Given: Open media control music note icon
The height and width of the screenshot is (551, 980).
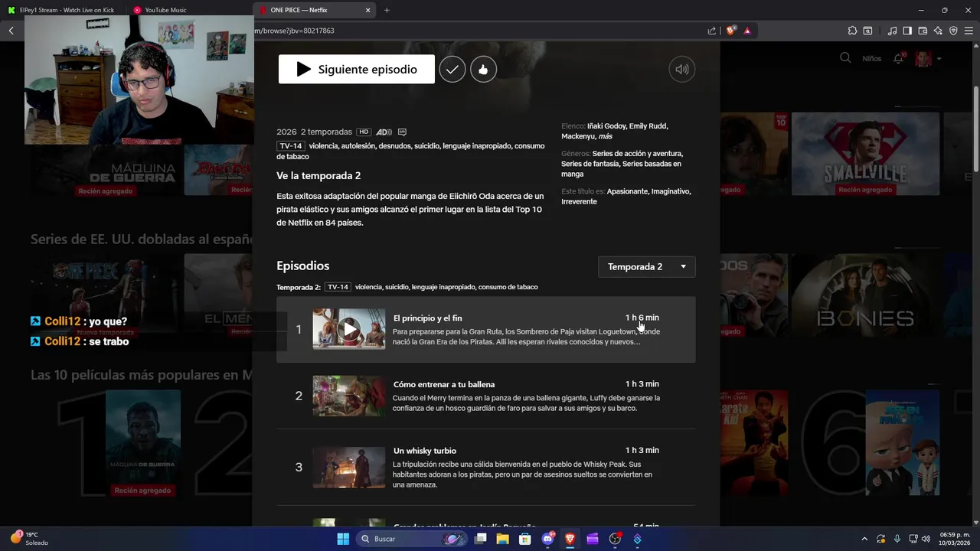Looking at the screenshot, I should pos(892,31).
